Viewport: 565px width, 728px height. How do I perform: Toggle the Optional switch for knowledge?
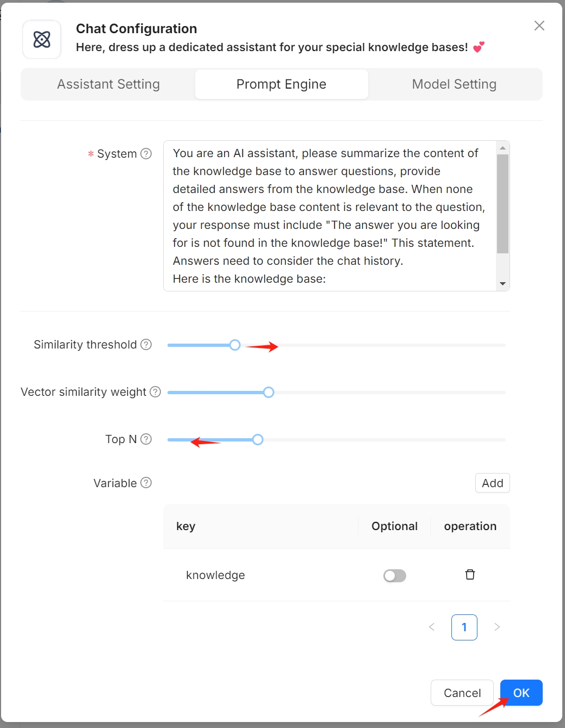click(x=395, y=576)
